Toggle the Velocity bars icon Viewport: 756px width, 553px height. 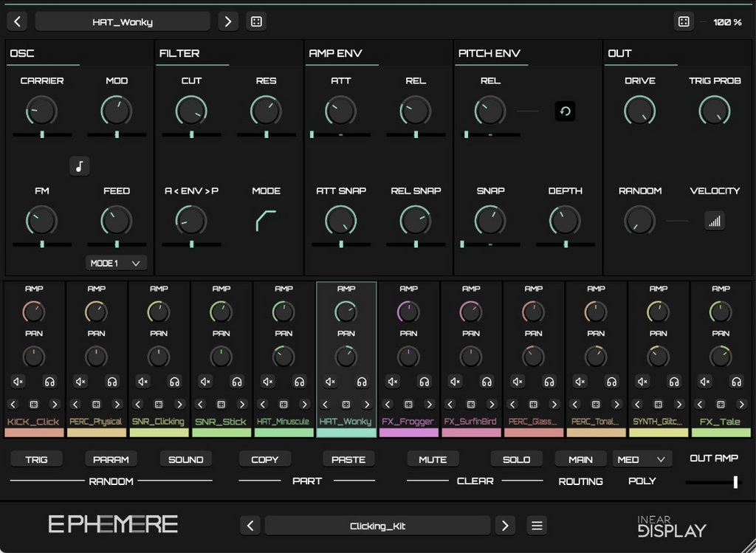tap(715, 221)
